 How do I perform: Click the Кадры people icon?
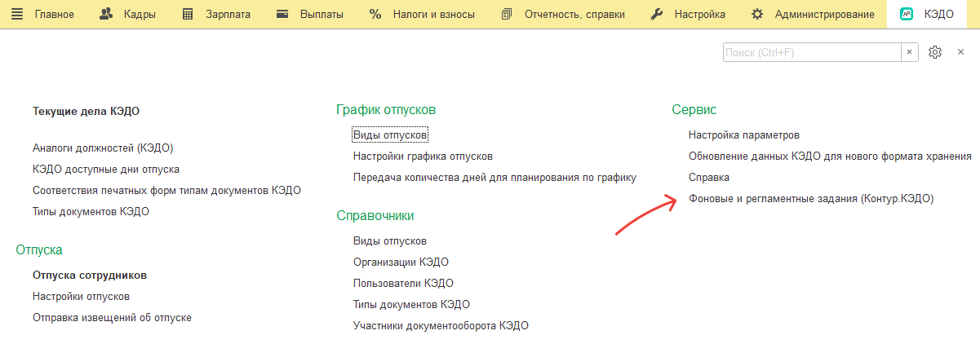pyautogui.click(x=105, y=14)
